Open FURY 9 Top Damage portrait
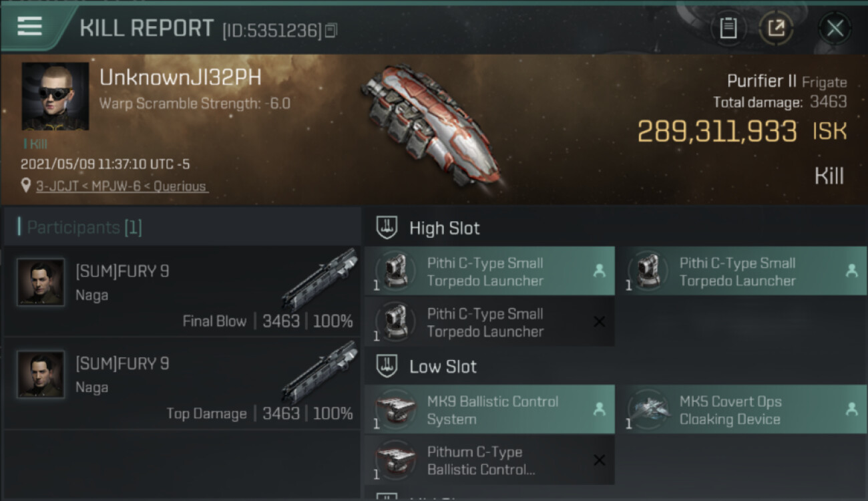This screenshot has height=501, width=868. tap(41, 375)
